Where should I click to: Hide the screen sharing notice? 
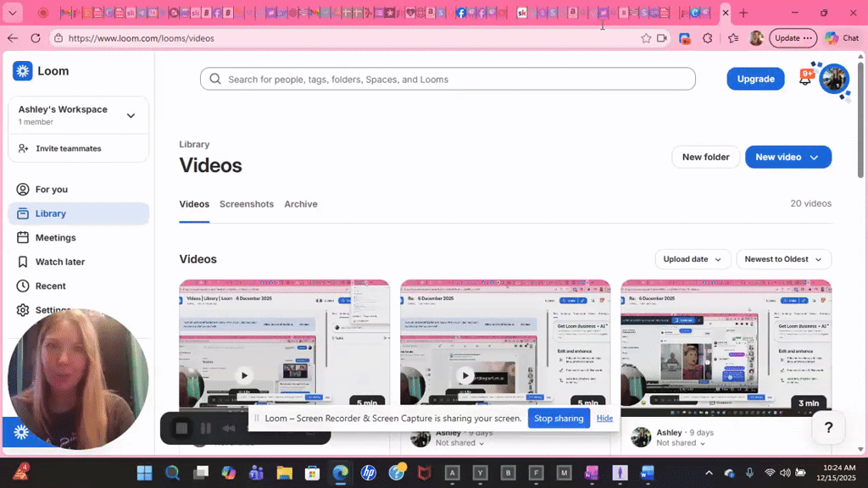(604, 419)
